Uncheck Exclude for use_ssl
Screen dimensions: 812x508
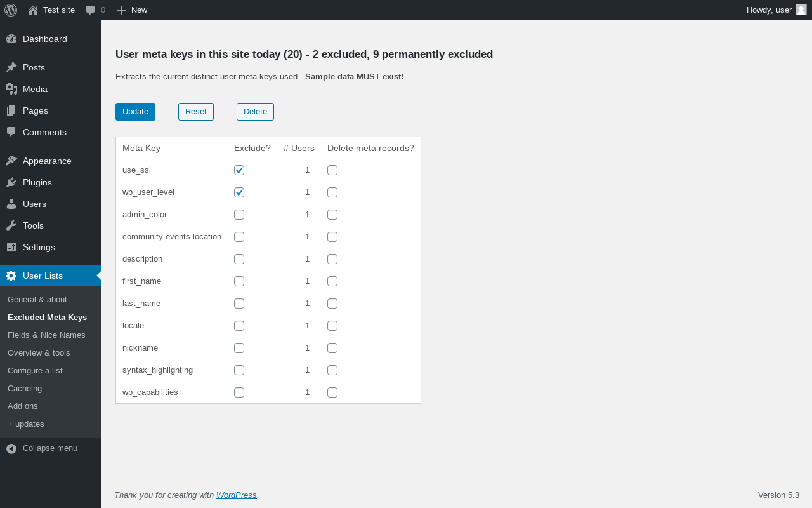pyautogui.click(x=239, y=170)
